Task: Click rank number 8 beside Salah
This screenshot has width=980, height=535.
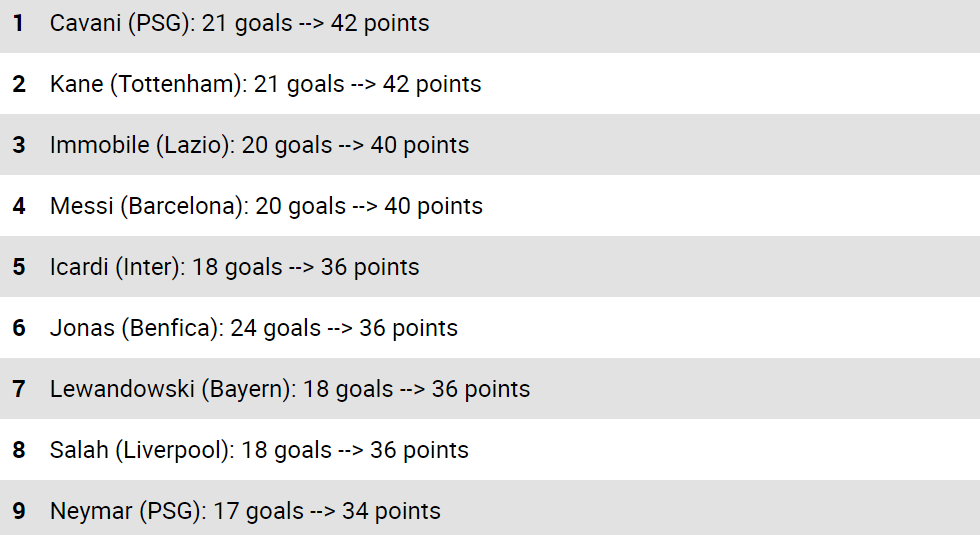Action: click(19, 450)
